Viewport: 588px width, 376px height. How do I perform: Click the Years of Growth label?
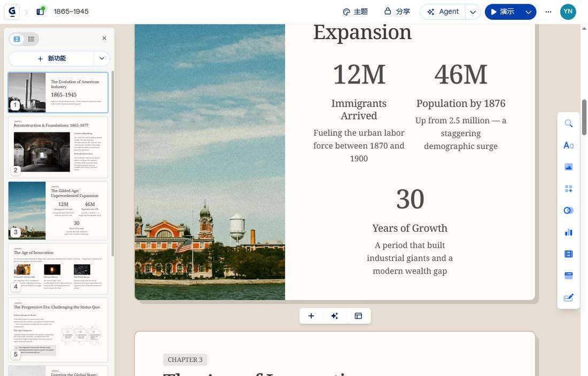(410, 228)
